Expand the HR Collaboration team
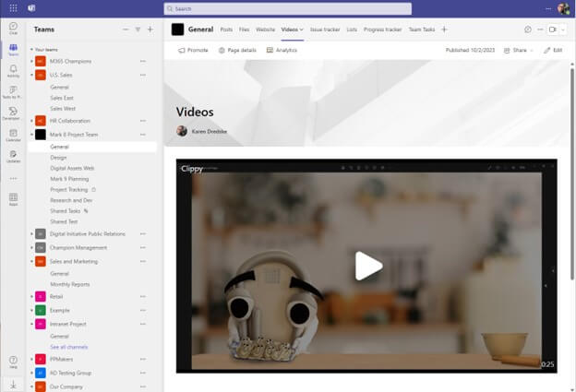This screenshot has height=392, width=576. coord(31,121)
